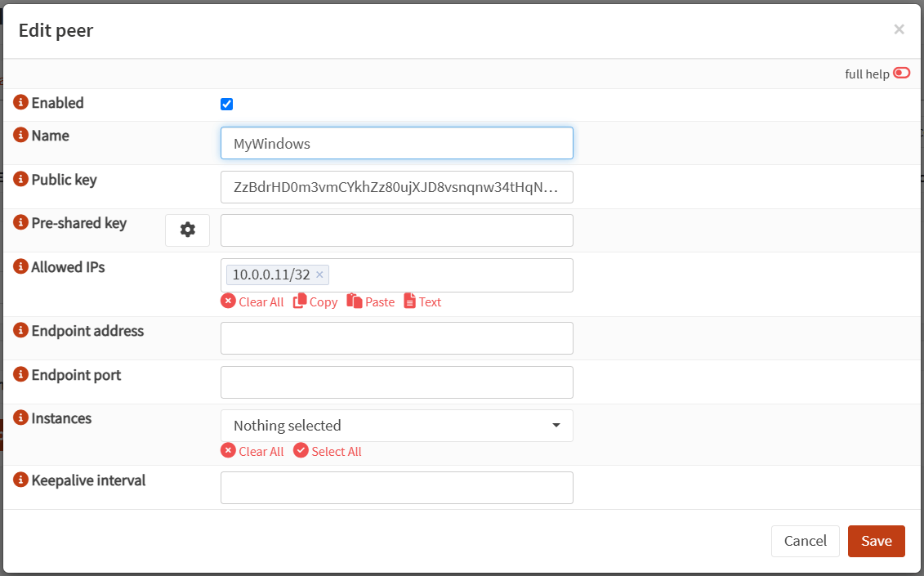The image size is (924, 576).
Task: Clear All under Allowed IPs
Action: [252, 301]
